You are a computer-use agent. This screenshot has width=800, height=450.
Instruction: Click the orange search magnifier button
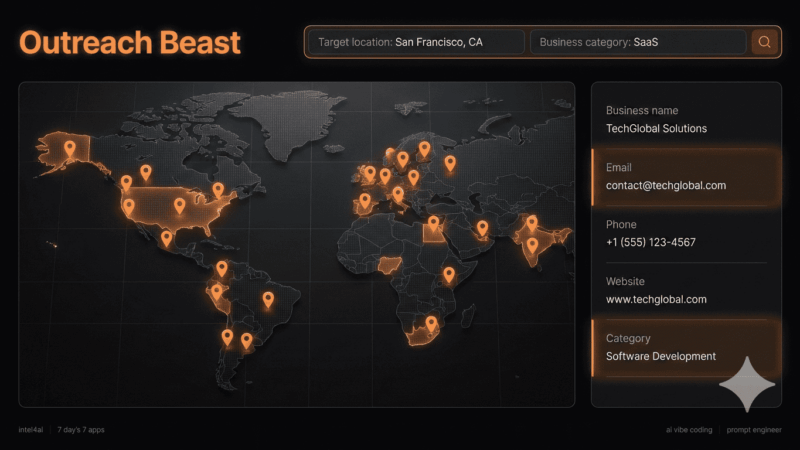764,42
